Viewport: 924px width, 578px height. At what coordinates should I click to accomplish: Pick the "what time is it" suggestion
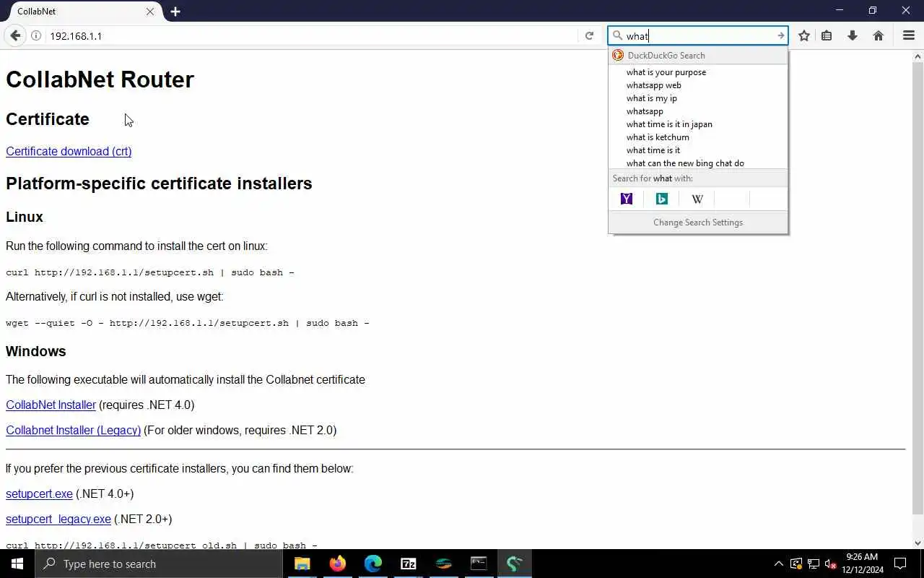point(698,150)
